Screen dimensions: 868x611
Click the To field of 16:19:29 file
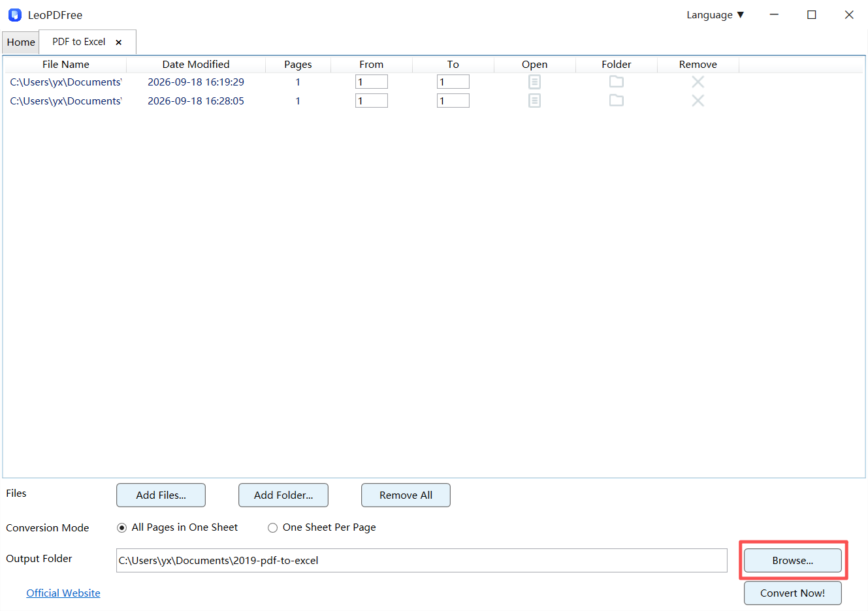coord(453,82)
